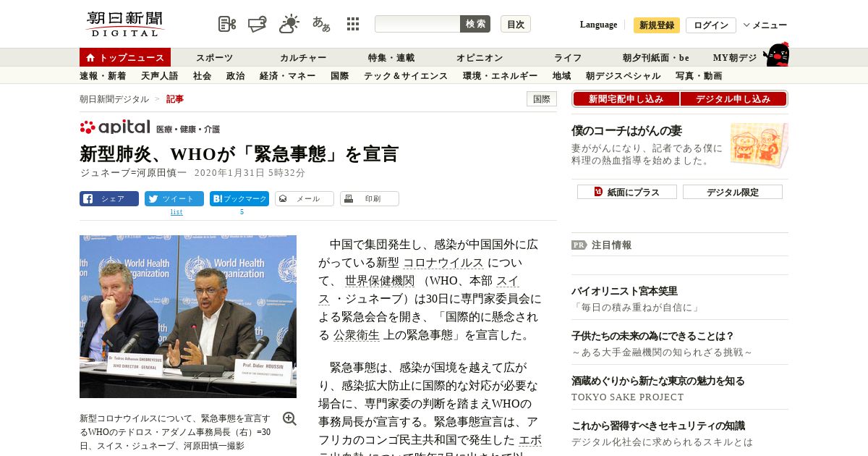Screen dimensions: 868x456
Task: Open the WHO press conference photo
Action: [188, 316]
